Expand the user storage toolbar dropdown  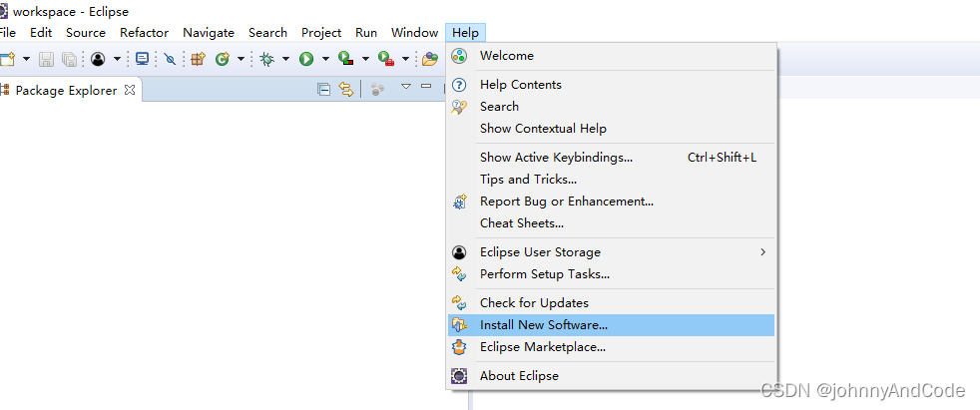point(117,59)
